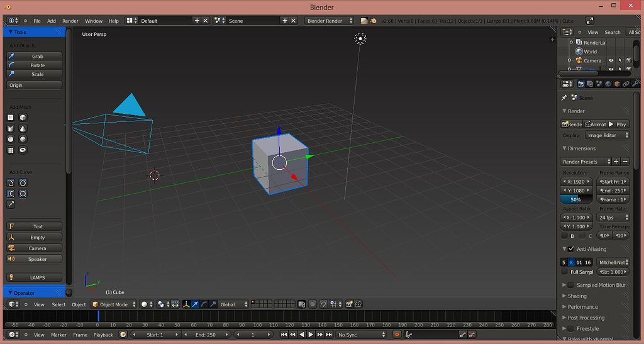Add a torus mesh
The image size is (644, 344).
(x=23, y=150)
